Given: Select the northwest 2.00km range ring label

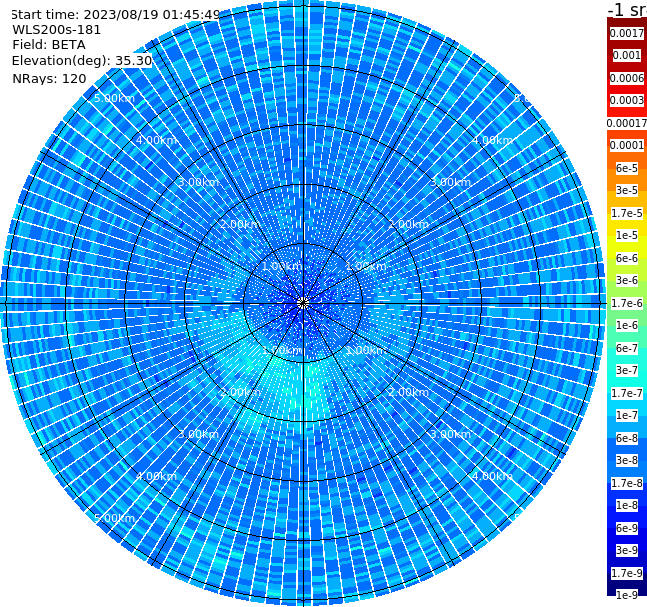Looking at the screenshot, I should pyautogui.click(x=241, y=224).
